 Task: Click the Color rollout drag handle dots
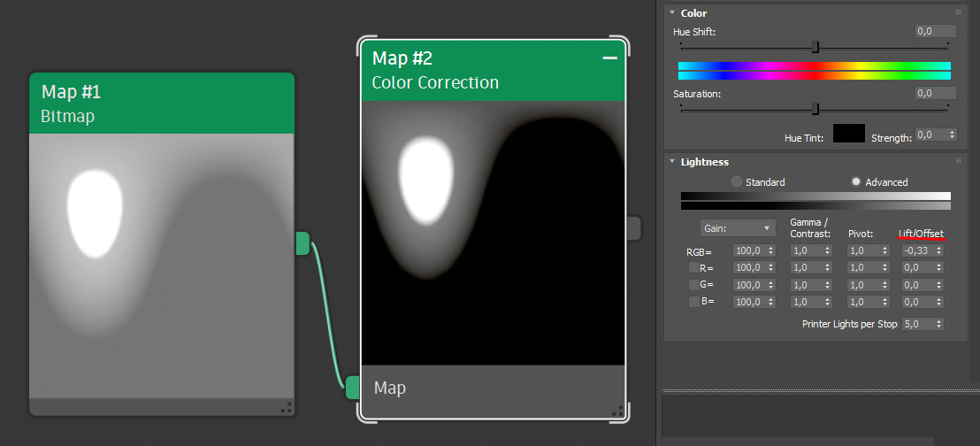click(958, 12)
